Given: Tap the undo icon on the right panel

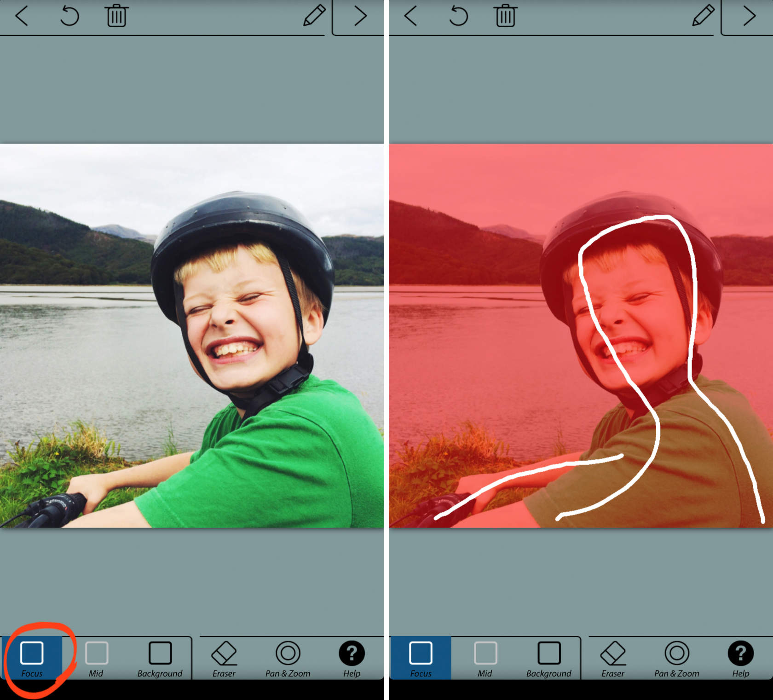Looking at the screenshot, I should [457, 17].
